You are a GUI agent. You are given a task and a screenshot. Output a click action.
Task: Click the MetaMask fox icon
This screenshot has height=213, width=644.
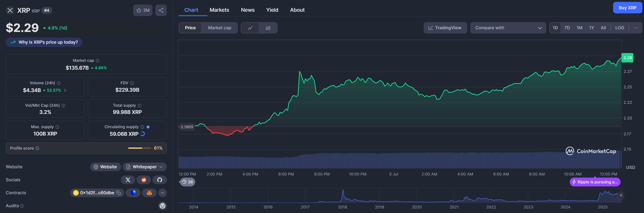[x=149, y=193]
